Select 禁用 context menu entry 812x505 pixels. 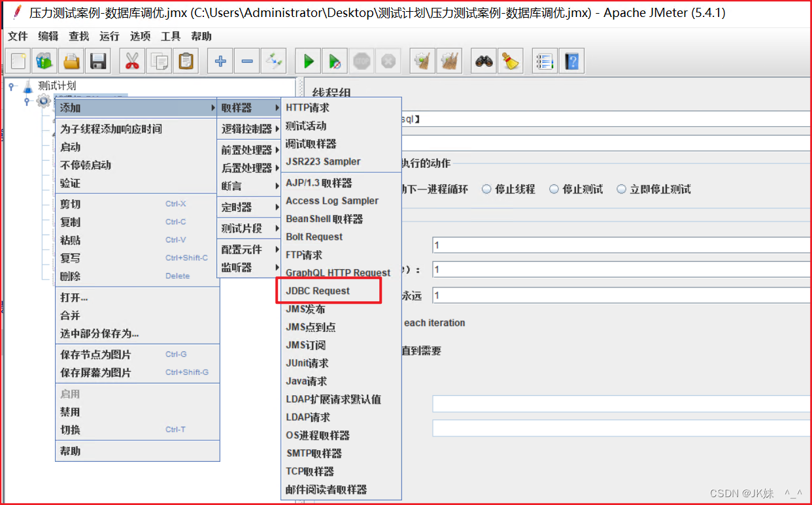tap(137, 412)
